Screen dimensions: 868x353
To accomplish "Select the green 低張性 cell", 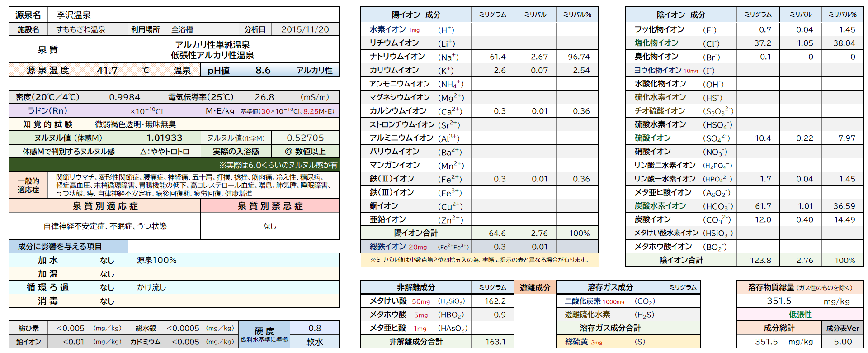I will tap(800, 315).
